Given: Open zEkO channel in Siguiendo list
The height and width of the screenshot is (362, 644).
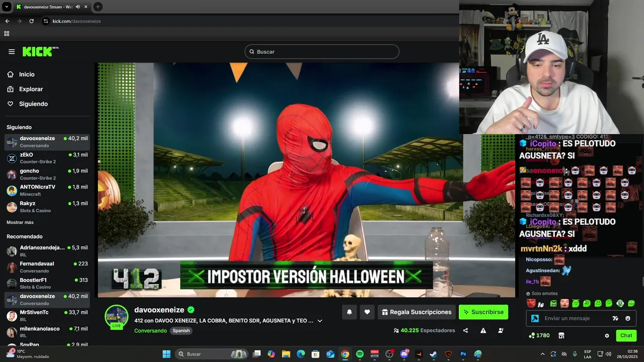Looking at the screenshot, I should click(47, 158).
